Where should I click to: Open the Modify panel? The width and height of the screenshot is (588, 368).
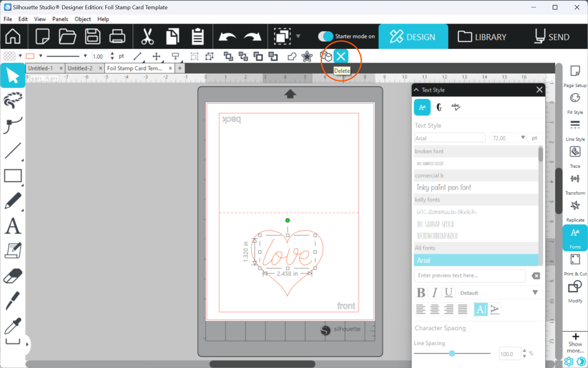coord(575,292)
